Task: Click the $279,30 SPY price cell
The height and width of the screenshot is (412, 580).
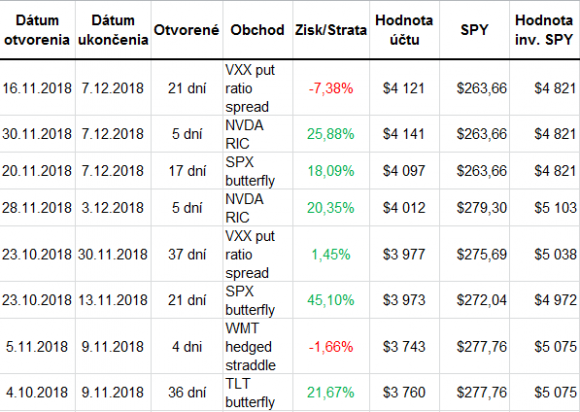Action: (x=474, y=207)
